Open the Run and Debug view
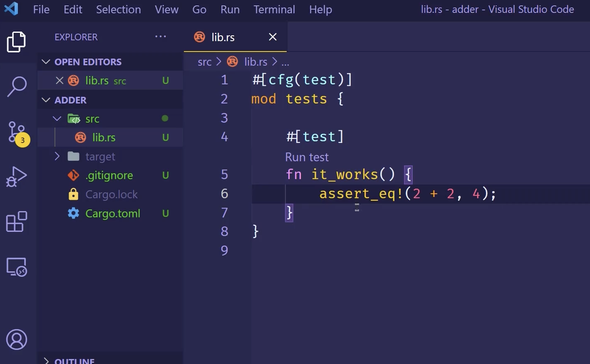Image resolution: width=590 pixels, height=364 pixels. (17, 177)
